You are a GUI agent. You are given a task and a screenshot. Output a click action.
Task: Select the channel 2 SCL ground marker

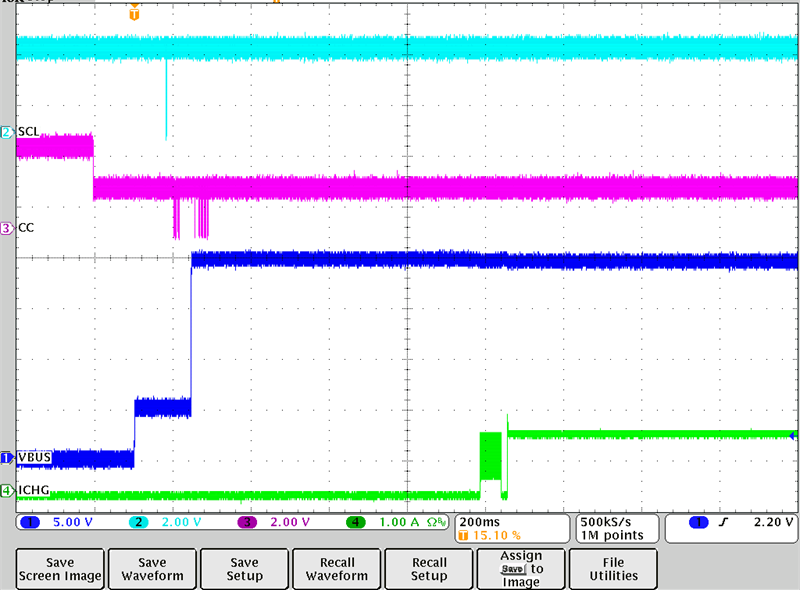pos(7,132)
